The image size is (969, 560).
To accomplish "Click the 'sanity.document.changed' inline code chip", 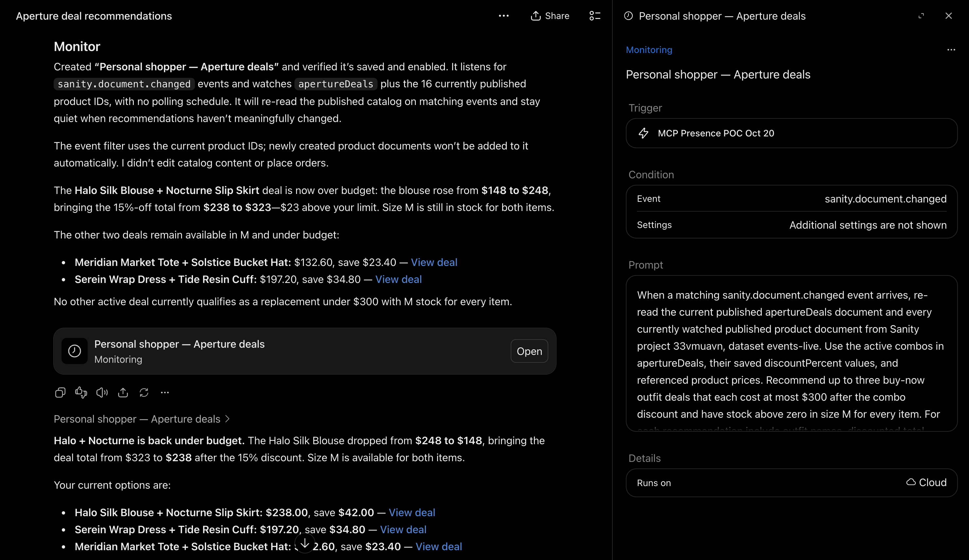I will 124,84.
